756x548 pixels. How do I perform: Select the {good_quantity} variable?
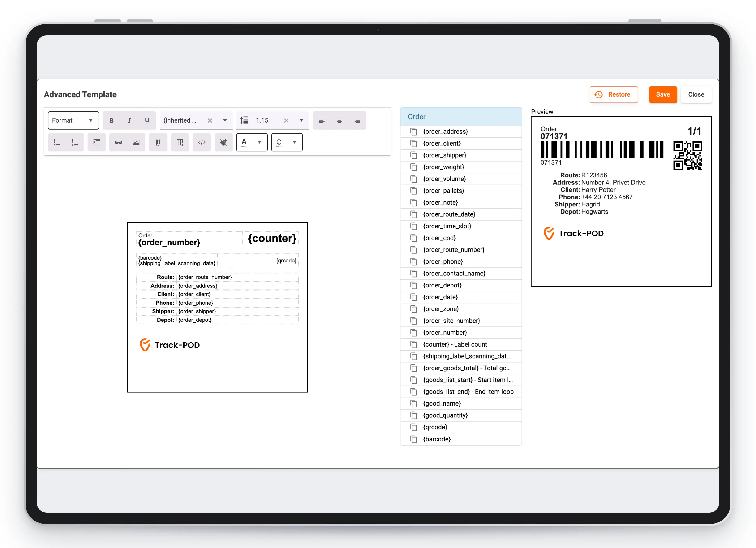tap(461, 415)
